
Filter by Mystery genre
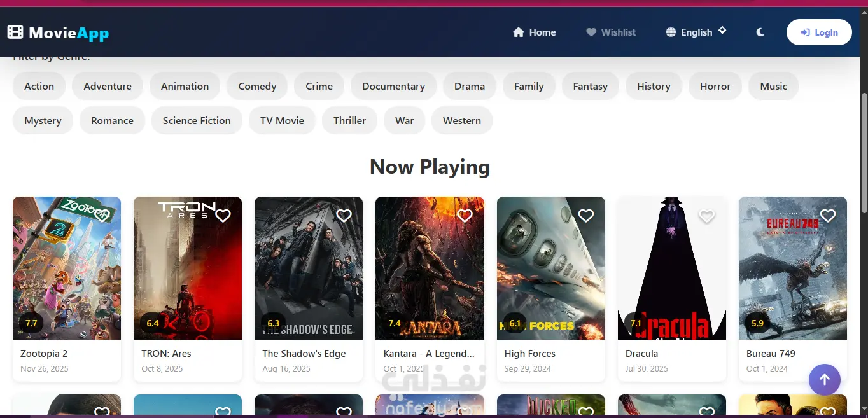43,120
